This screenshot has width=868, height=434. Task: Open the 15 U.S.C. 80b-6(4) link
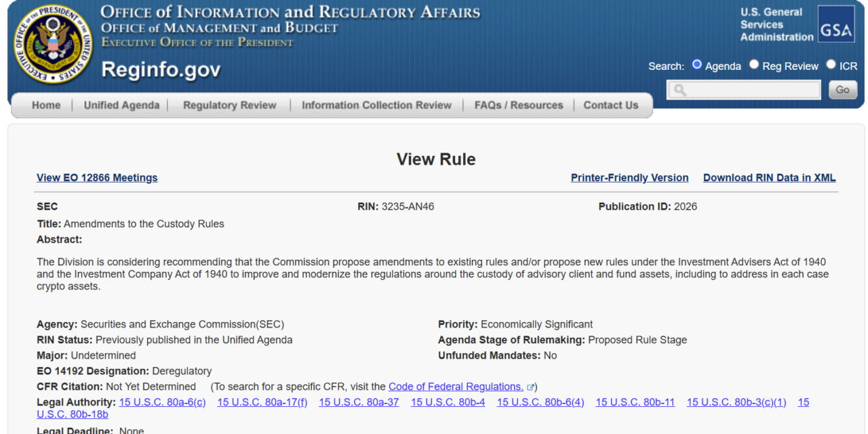pos(540,402)
